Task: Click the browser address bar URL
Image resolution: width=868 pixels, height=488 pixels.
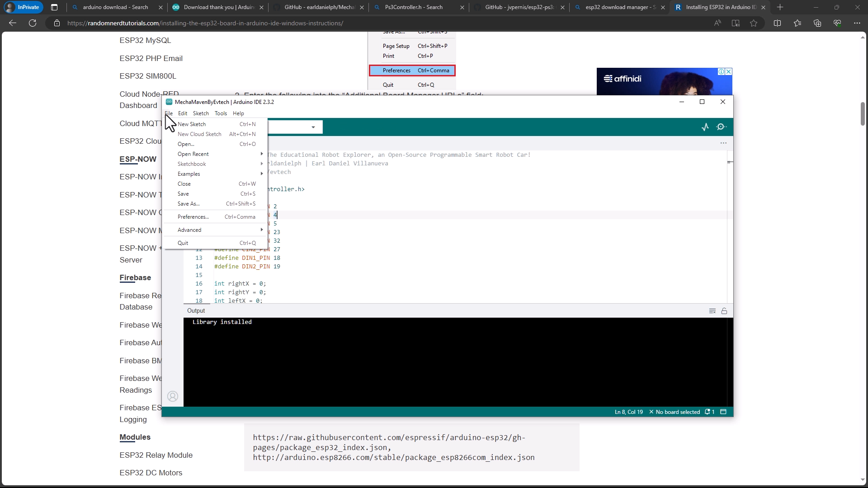Action: pos(205,23)
